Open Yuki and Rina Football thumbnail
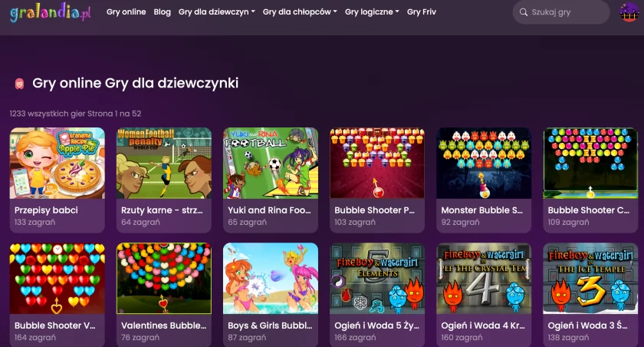 point(271,164)
